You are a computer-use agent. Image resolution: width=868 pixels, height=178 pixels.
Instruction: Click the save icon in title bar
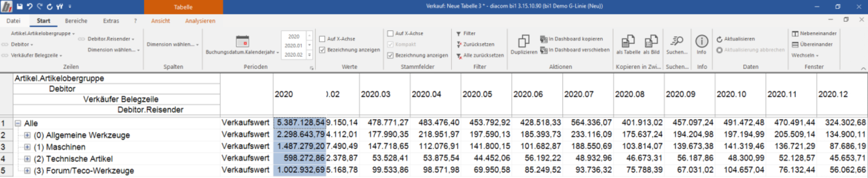(x=20, y=6)
